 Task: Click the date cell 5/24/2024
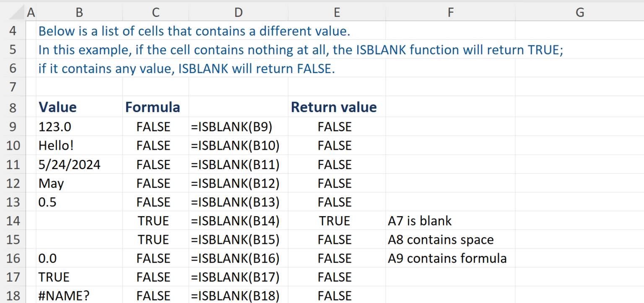pos(70,165)
